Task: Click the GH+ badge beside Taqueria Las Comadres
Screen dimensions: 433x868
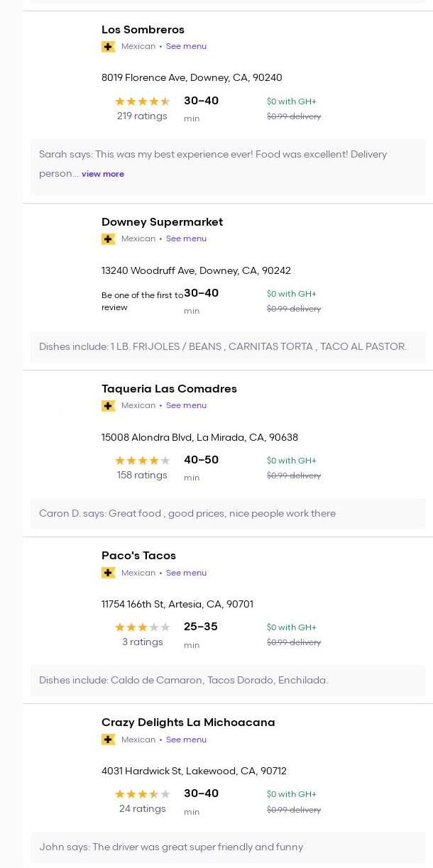Action: point(108,406)
